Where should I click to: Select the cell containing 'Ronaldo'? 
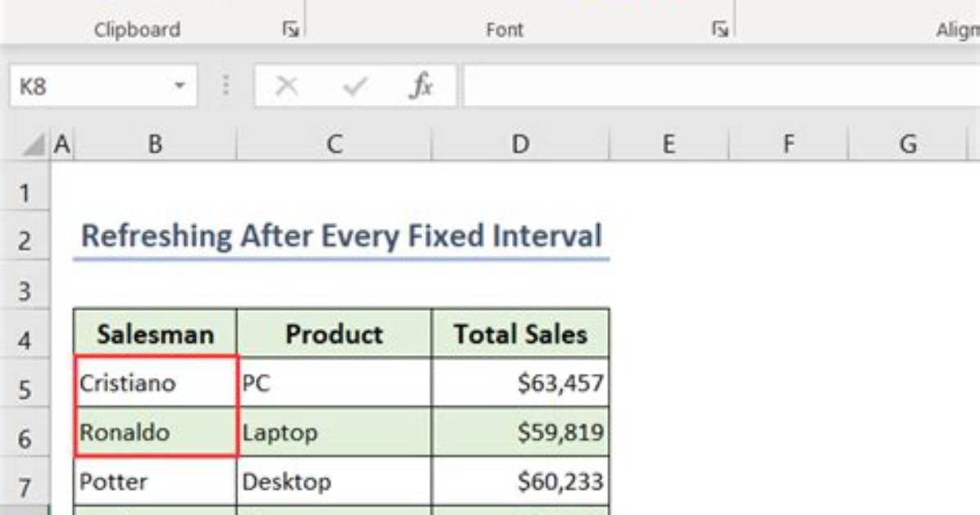155,432
